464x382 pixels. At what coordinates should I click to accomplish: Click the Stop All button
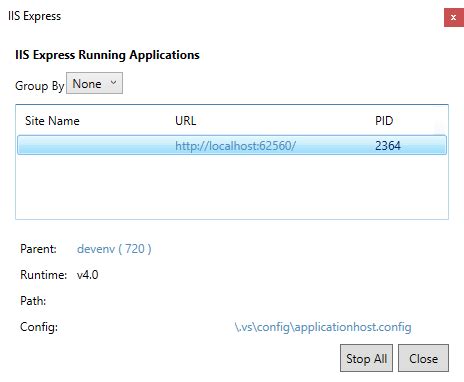[x=366, y=358]
